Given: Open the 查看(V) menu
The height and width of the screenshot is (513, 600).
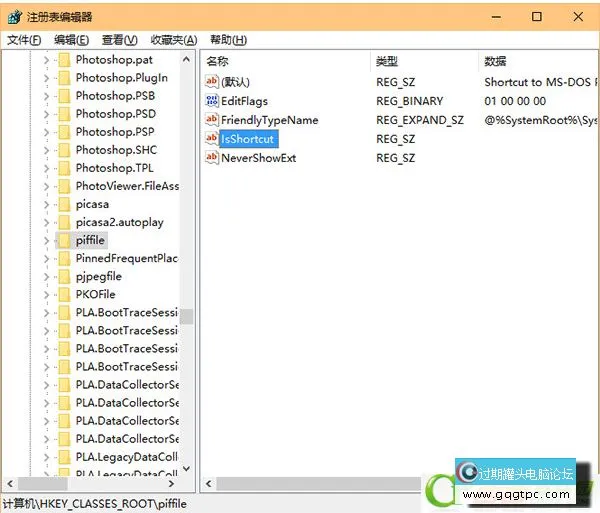Looking at the screenshot, I should 119,40.
